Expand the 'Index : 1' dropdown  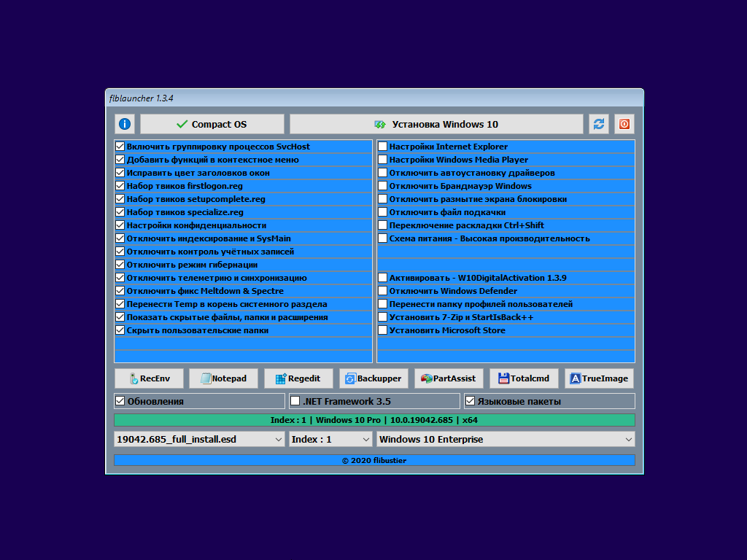[x=330, y=439]
